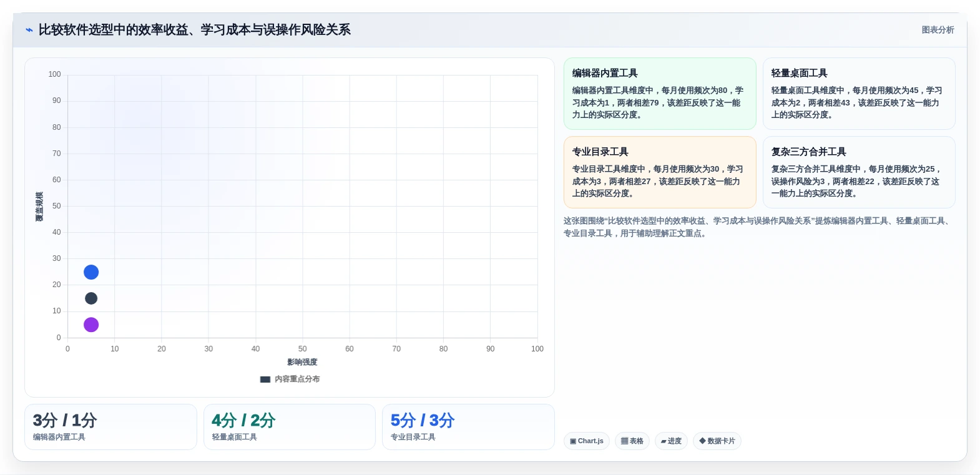Click the 编辑器内置工具 label under 3分 / 1分
The image size is (980, 475).
tap(59, 437)
